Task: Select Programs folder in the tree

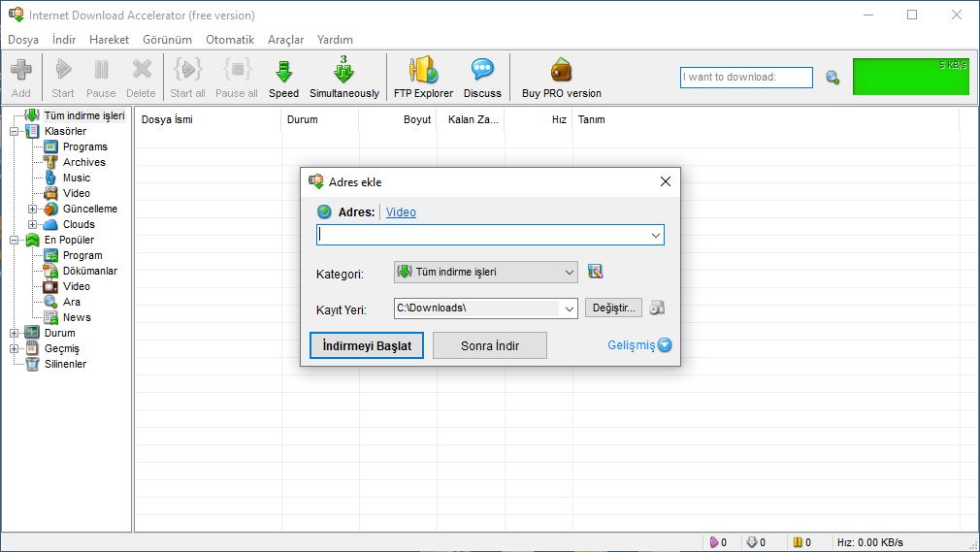Action: [85, 146]
